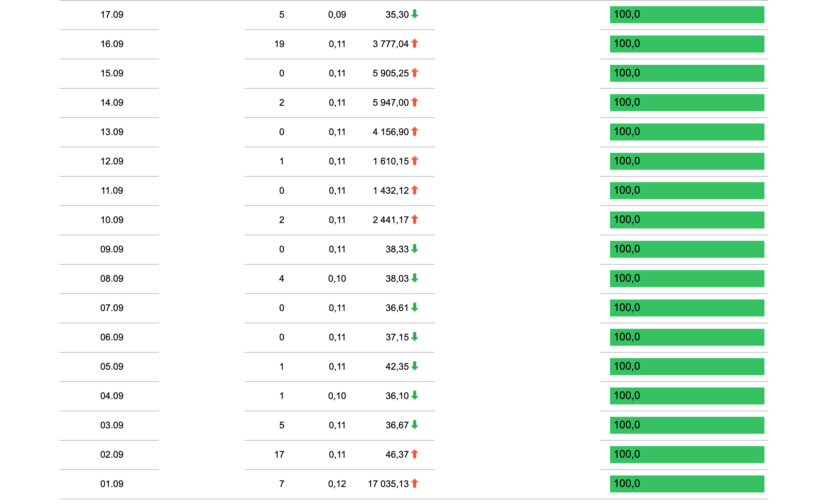This screenshot has height=504, width=827.
Task: Click the red up arrow beside 17 035,13
Action: click(x=415, y=484)
